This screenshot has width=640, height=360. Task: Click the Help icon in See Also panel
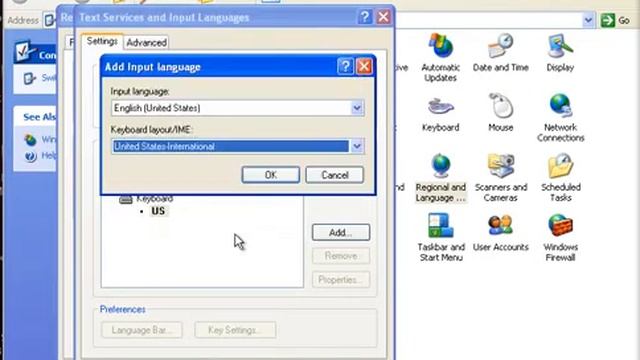(30, 156)
